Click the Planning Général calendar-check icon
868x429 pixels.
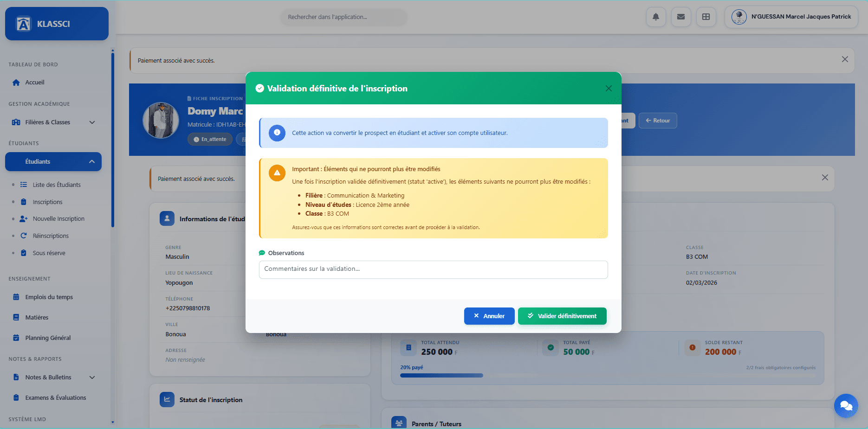pos(16,338)
